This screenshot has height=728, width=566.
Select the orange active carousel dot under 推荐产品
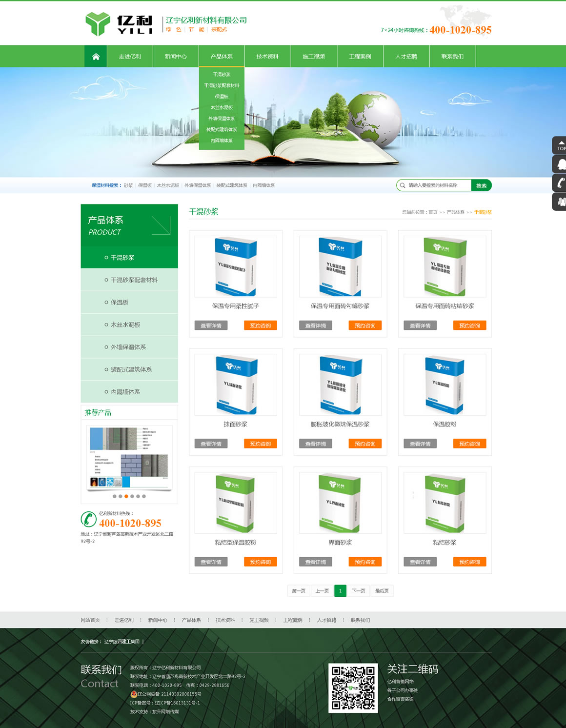(126, 496)
